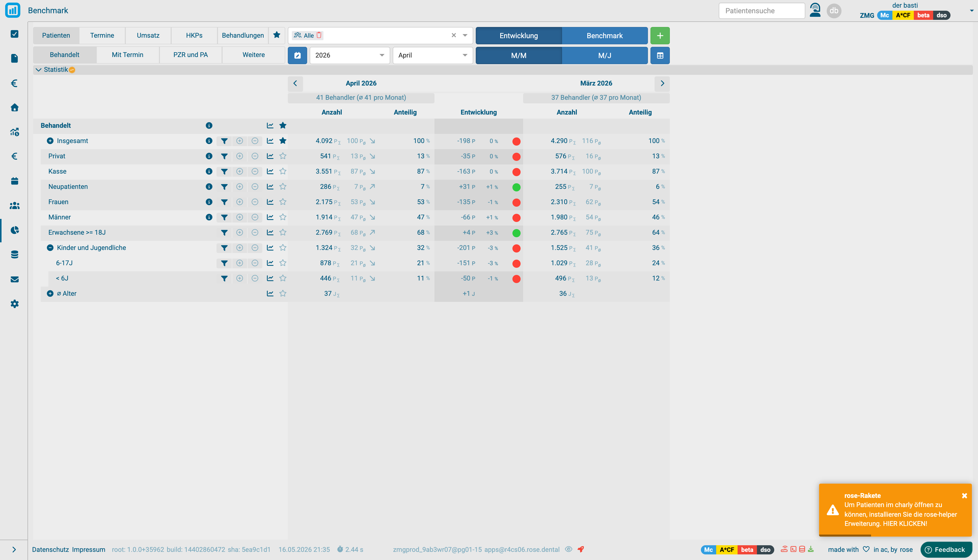The width and height of the screenshot is (978, 560).
Task: Open the patients group icon in the sidebar
Action: pos(15,205)
